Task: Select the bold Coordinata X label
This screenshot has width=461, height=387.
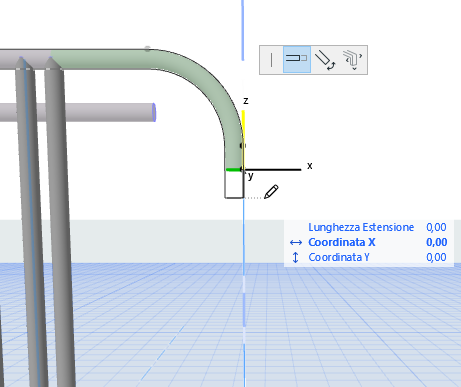Action: point(342,242)
